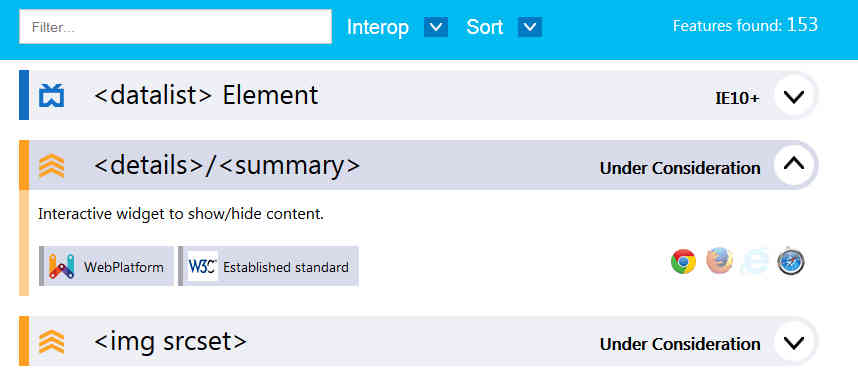Screen dimensions: 858x383
Task: Click the orange chevrons icon beside <details>/<summary>
Action: click(x=51, y=165)
